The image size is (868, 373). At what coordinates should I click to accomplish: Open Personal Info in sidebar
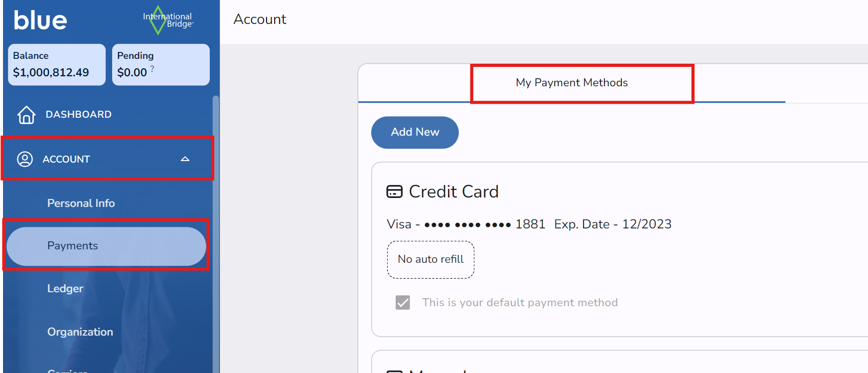click(81, 203)
